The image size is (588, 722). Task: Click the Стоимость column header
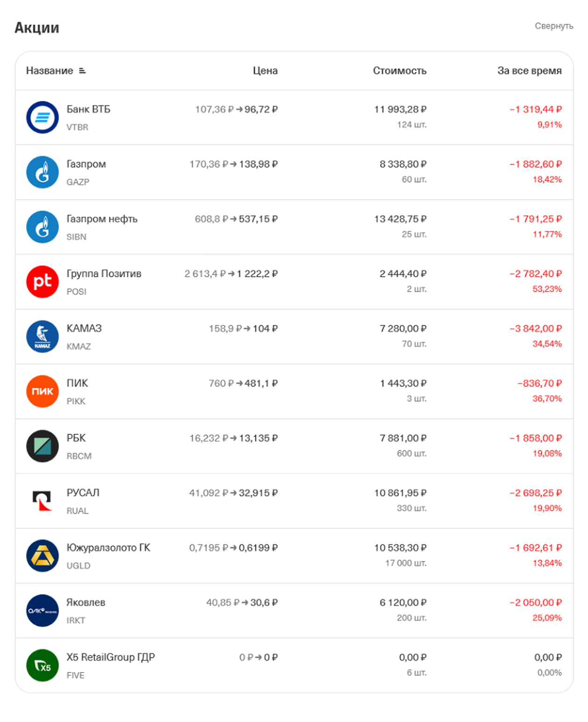[x=399, y=71]
